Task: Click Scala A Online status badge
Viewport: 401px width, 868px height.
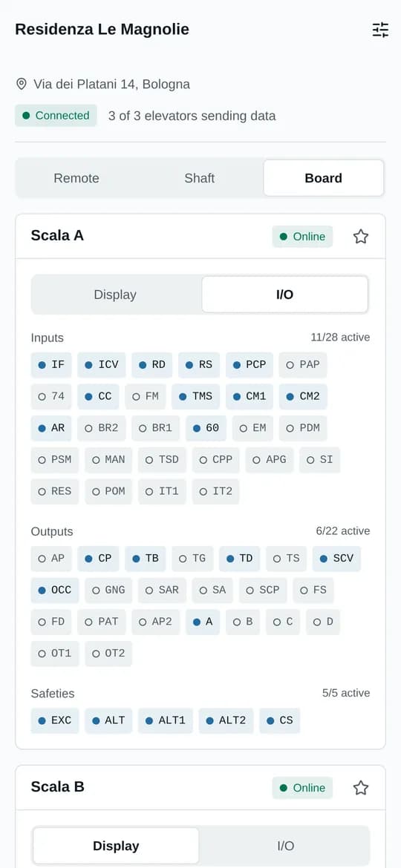Action: pyautogui.click(x=302, y=237)
